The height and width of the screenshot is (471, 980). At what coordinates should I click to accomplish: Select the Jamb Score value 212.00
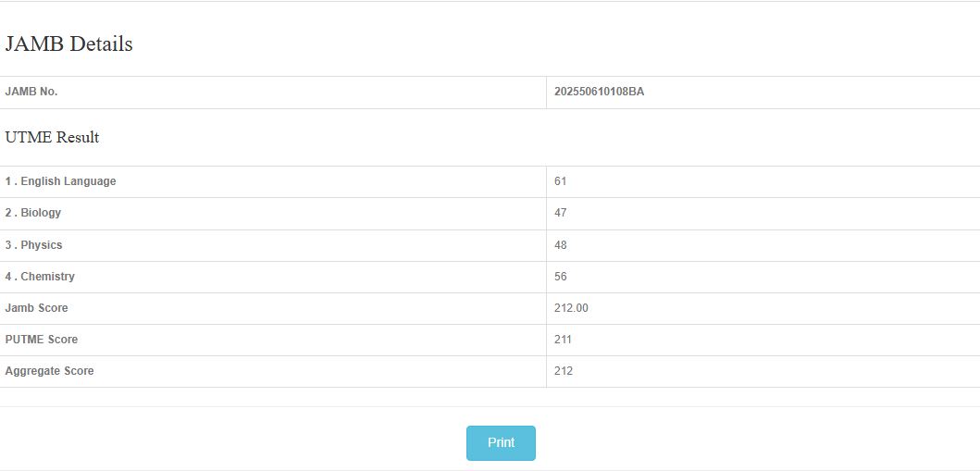(571, 308)
